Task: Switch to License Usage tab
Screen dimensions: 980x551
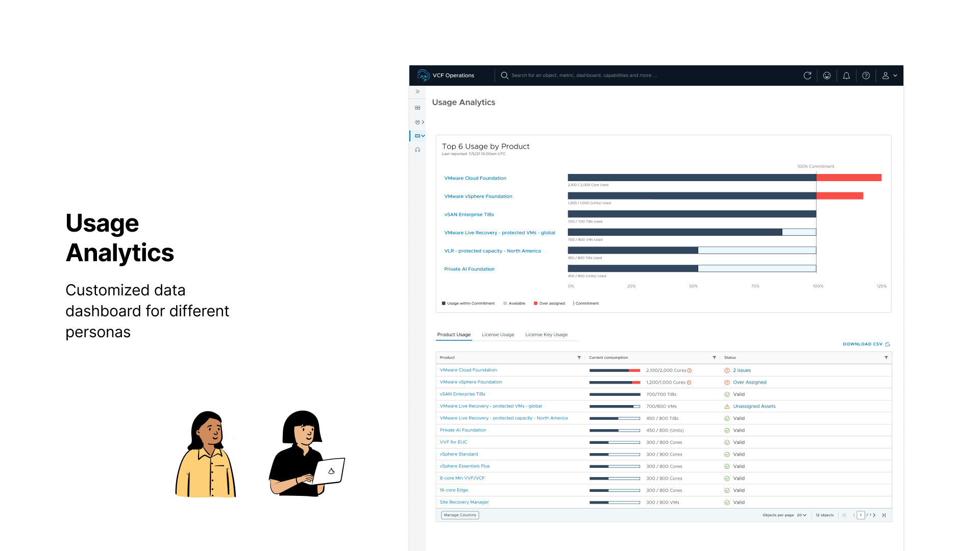Action: tap(498, 335)
